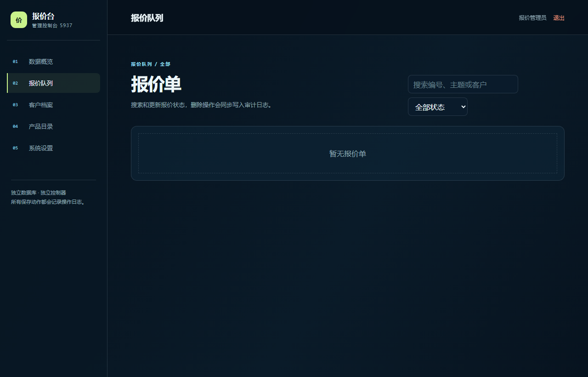Expand the 全部状态 status dropdown
Screen dimensions: 588x377
(x=438, y=107)
